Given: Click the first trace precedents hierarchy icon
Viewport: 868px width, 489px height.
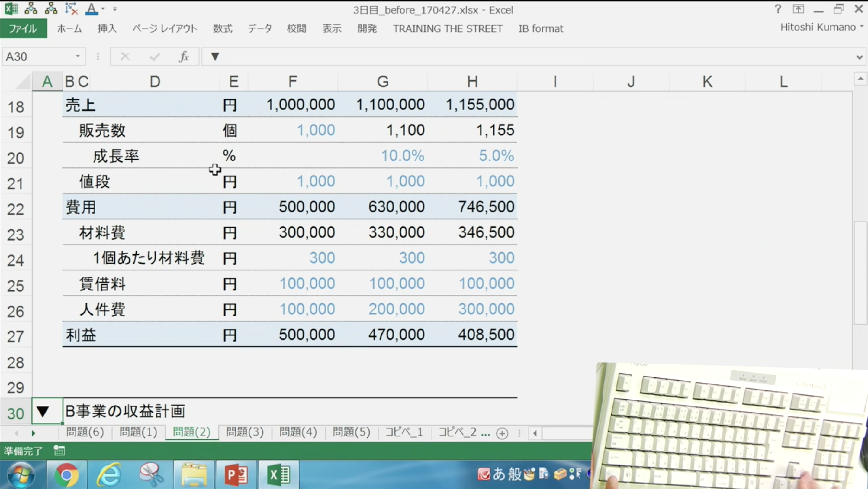Looking at the screenshot, I should point(31,8).
